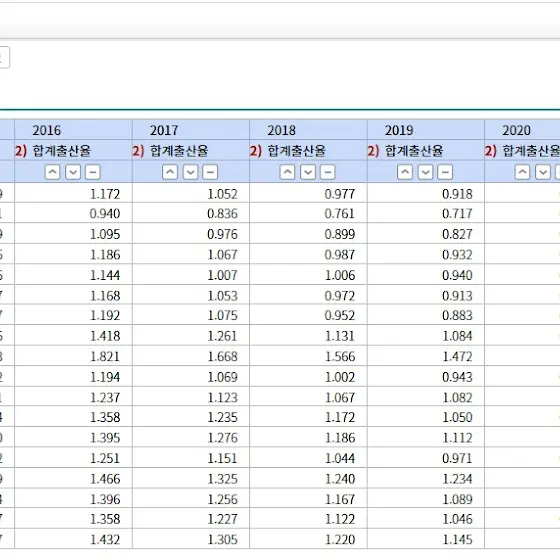Viewport: 560px width, 560px height.
Task: Open footnote 2) link in 2018 header
Action: point(256,151)
